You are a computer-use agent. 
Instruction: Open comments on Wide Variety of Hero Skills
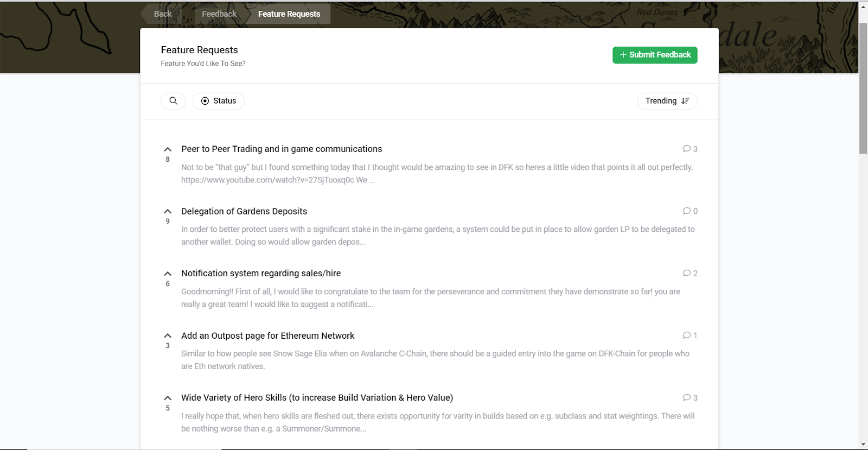[x=690, y=397]
